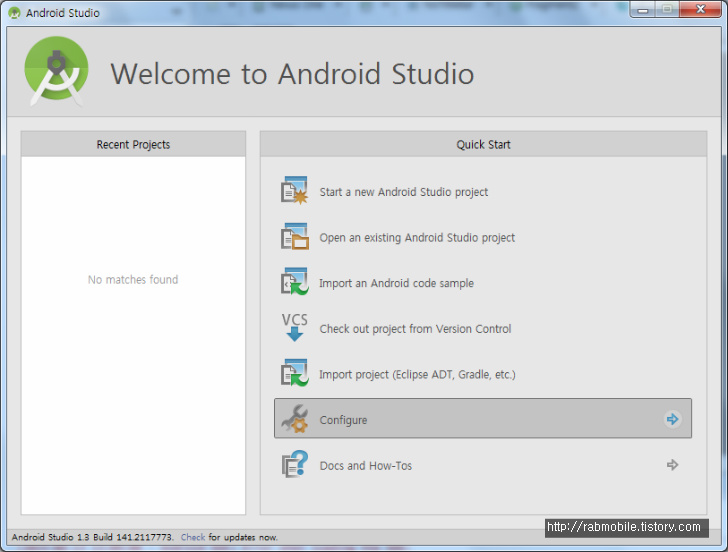Click the import project Eclipse ADT icon
The image size is (728, 552).
[x=294, y=373]
